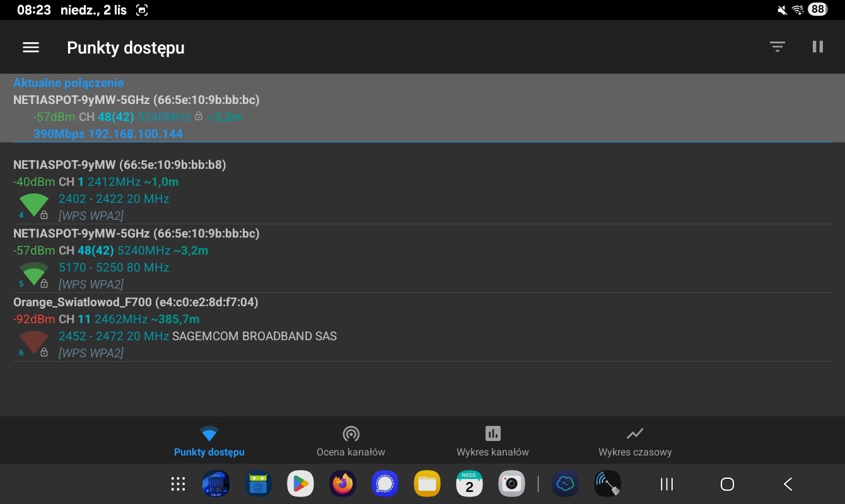The width and height of the screenshot is (845, 504).
Task: Pause the Wi-Fi scanning
Action: click(x=818, y=47)
